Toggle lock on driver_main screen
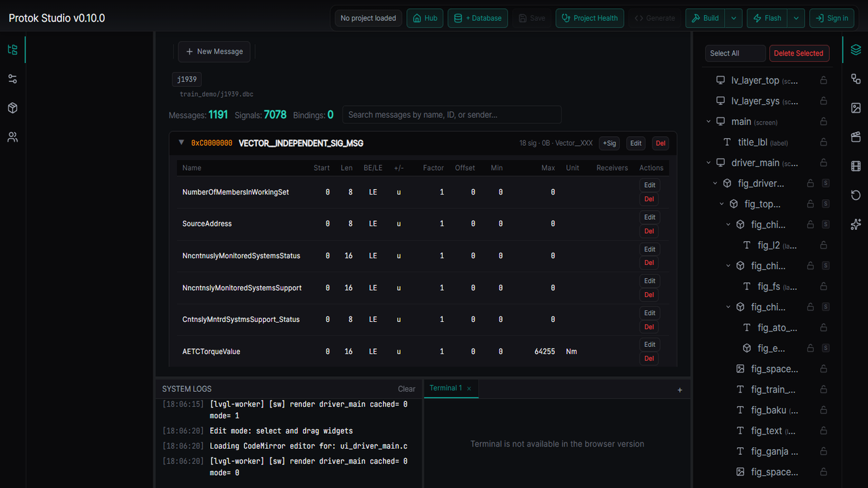Viewport: 868px width, 488px height. pyautogui.click(x=824, y=163)
